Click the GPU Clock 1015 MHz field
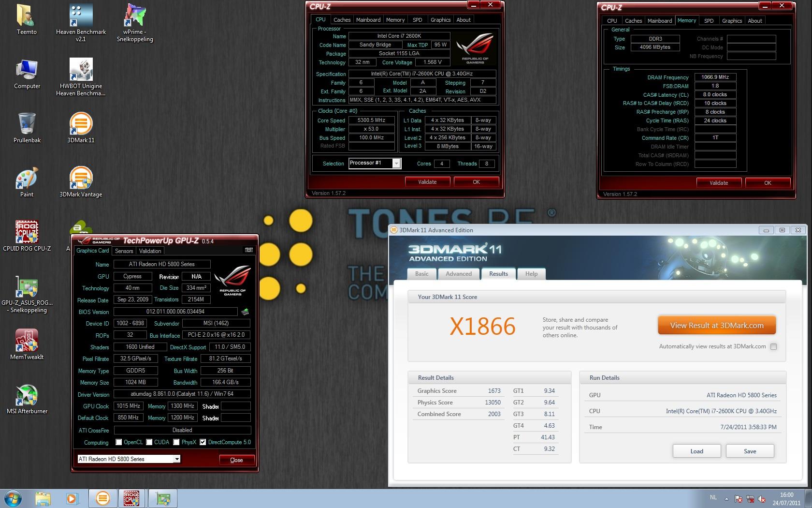The image size is (812, 508). (x=129, y=406)
